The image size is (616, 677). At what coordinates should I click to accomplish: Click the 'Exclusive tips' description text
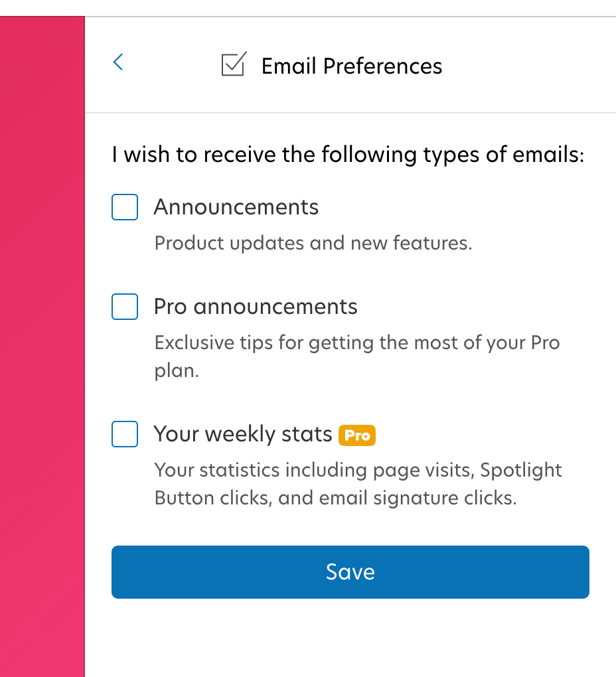point(356,343)
